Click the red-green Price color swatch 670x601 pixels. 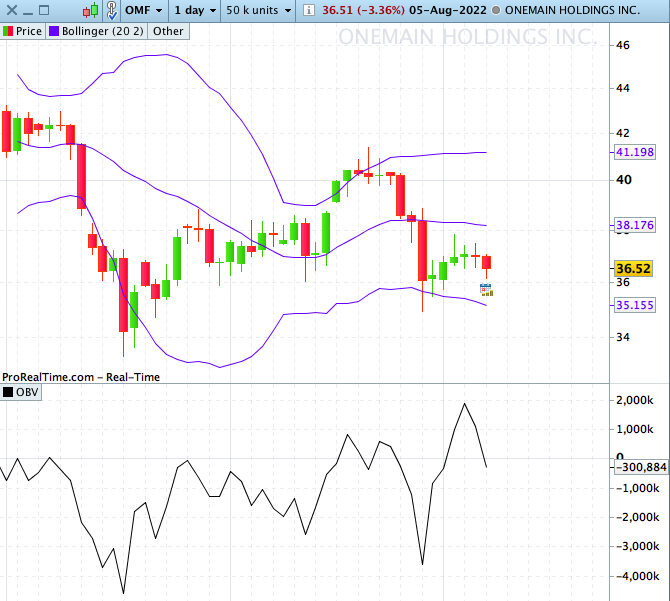tap(8, 31)
